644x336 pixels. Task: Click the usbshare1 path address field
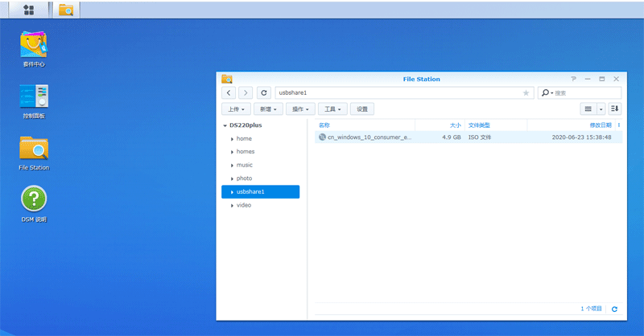pos(405,92)
